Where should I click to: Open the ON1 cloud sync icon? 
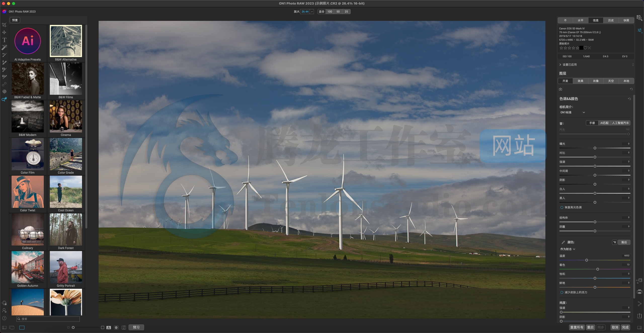click(x=4, y=303)
